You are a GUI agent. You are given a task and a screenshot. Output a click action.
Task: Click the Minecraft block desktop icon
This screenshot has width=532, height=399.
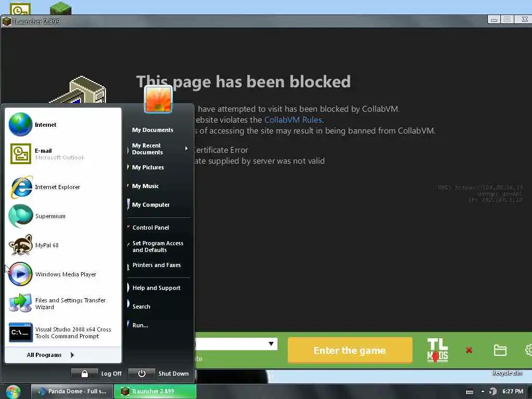(60, 8)
